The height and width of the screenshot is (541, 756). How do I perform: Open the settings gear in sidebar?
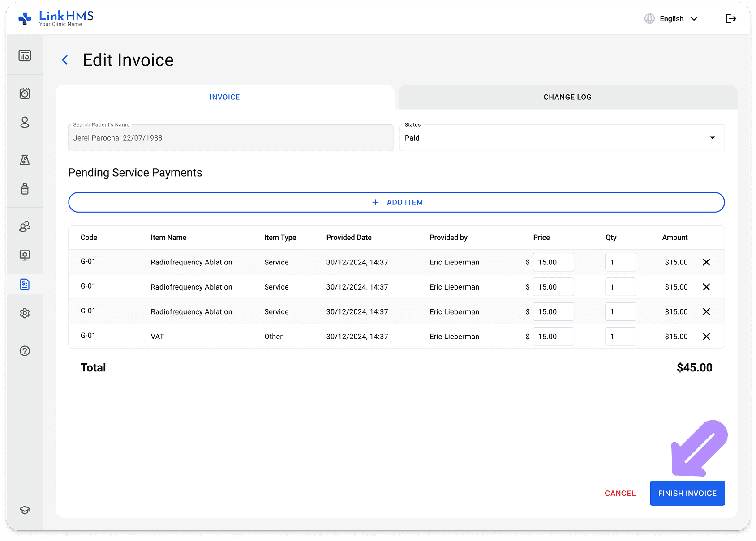(x=25, y=313)
